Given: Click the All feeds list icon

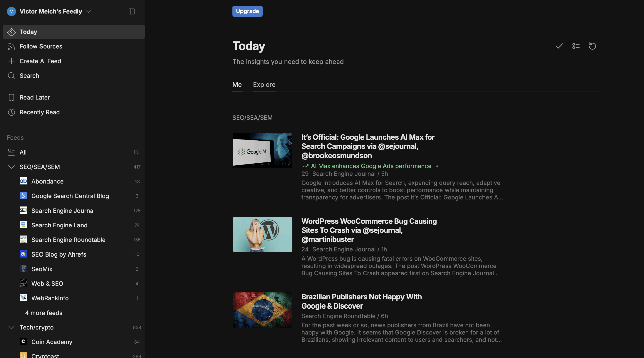Looking at the screenshot, I should click(x=11, y=152).
